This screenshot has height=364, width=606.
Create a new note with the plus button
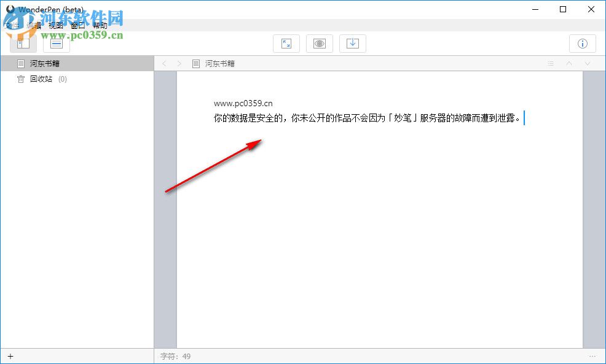pyautogui.click(x=11, y=356)
